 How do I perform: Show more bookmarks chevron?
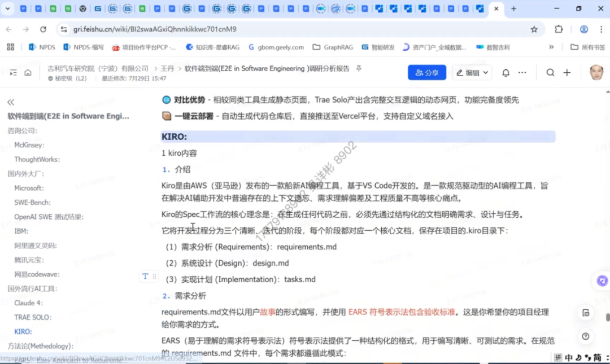point(551,47)
